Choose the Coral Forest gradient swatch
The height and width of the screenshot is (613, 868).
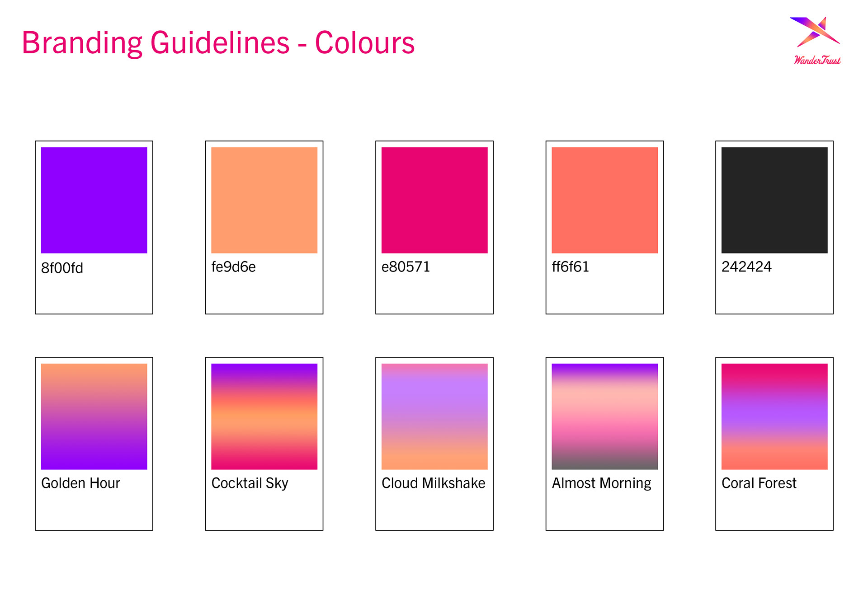pos(774,416)
